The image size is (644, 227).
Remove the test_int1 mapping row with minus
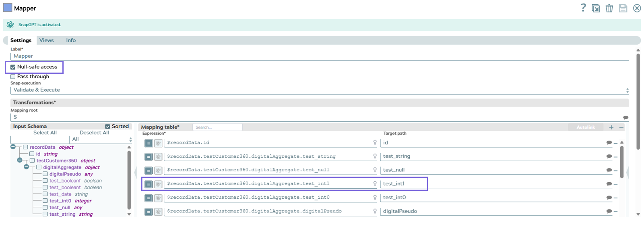[x=616, y=184]
